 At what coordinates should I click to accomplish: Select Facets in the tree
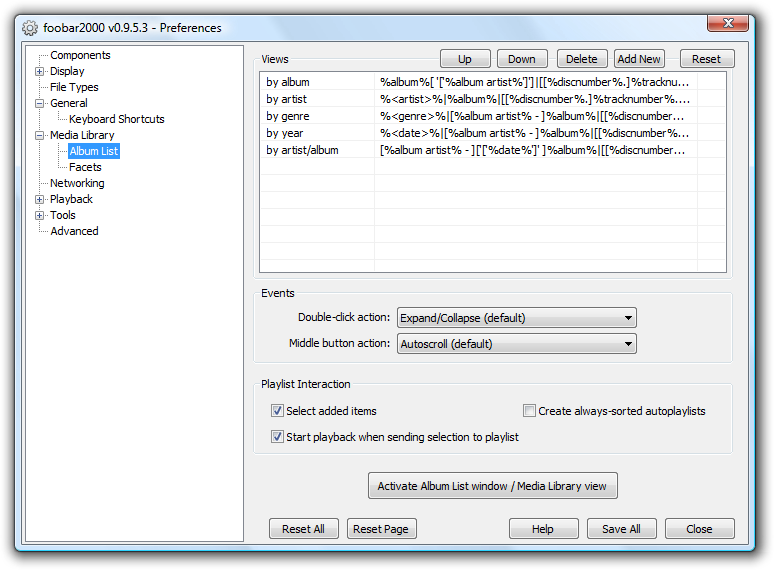[x=85, y=167]
